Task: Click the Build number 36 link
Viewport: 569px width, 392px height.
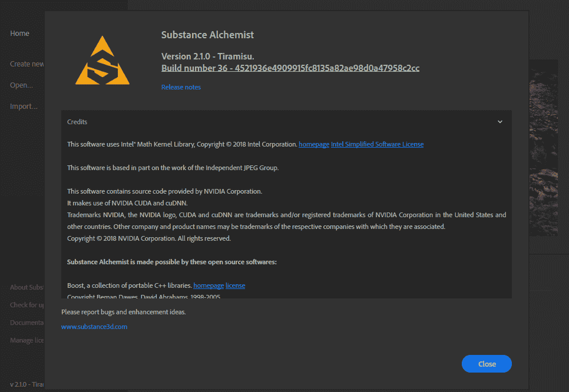Action: coord(290,68)
